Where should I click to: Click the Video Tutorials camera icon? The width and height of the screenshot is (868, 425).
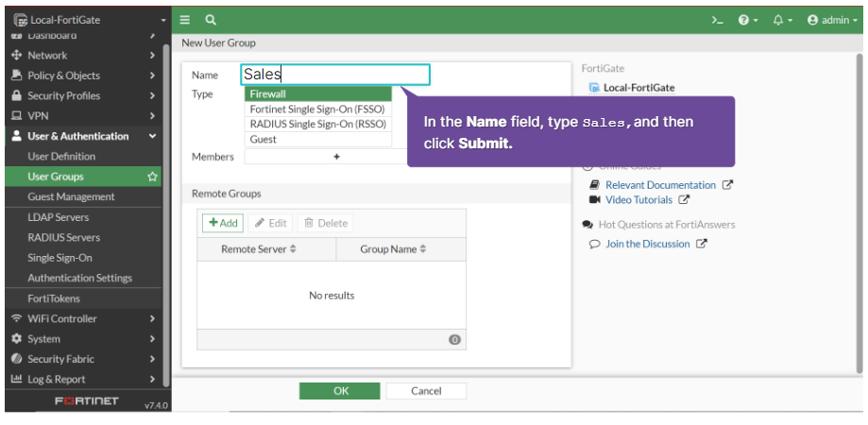pyautogui.click(x=595, y=200)
